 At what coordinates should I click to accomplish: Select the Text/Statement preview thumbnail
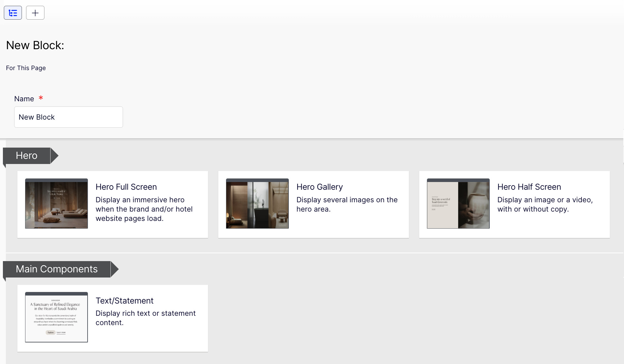[x=56, y=317]
